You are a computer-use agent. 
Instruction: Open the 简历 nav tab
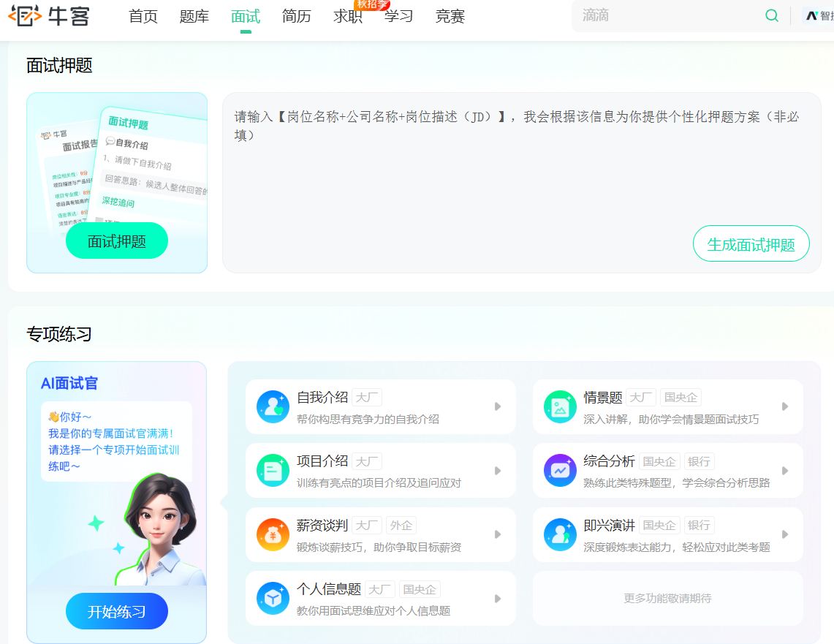pyautogui.click(x=296, y=17)
